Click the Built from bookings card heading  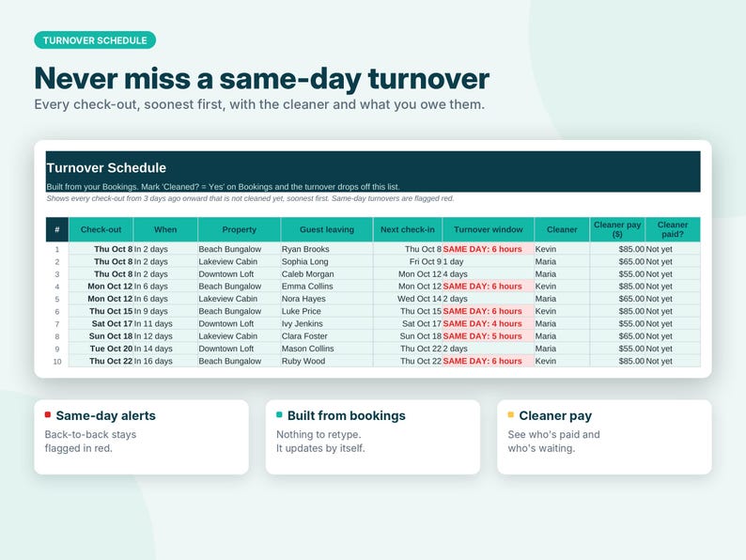347,415
